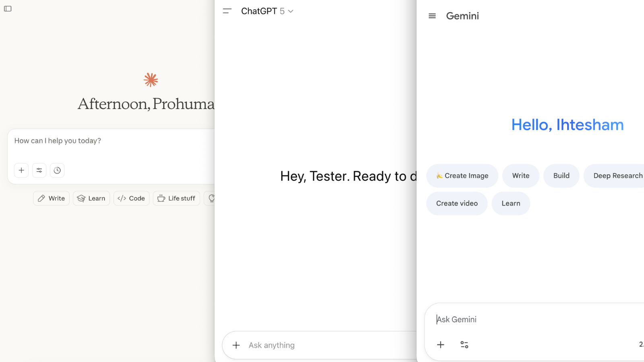
Task: Click the Code chip in Claude
Action: click(x=132, y=198)
